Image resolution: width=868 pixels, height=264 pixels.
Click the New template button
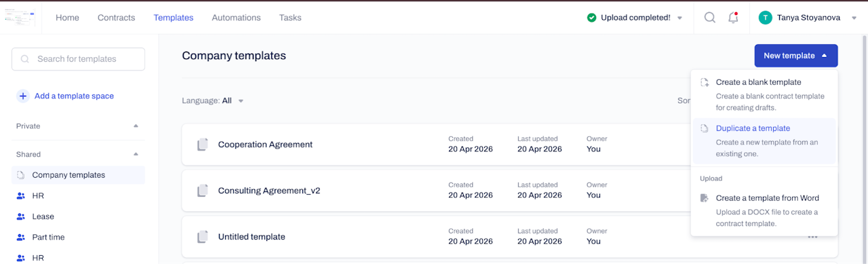pyautogui.click(x=796, y=56)
